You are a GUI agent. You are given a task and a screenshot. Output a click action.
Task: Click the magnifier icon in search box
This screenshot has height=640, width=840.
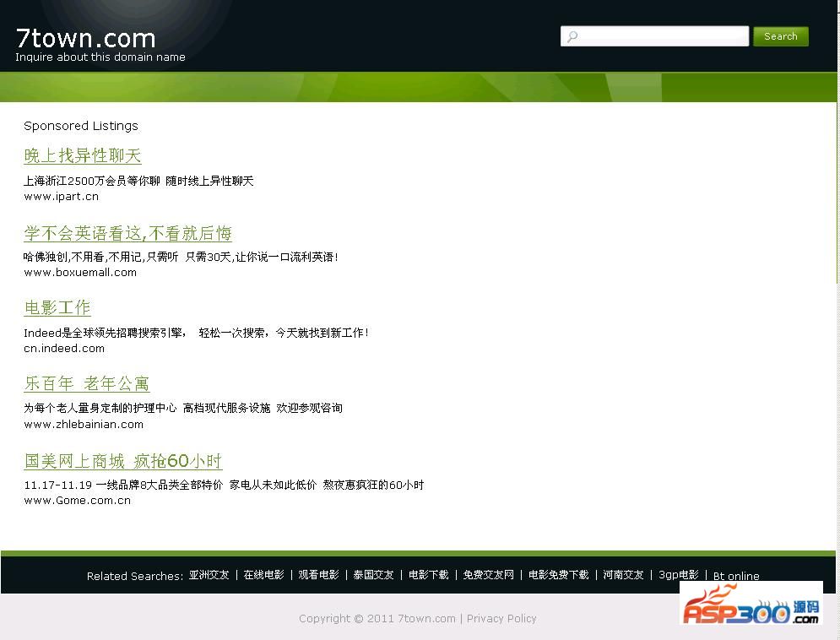click(572, 37)
